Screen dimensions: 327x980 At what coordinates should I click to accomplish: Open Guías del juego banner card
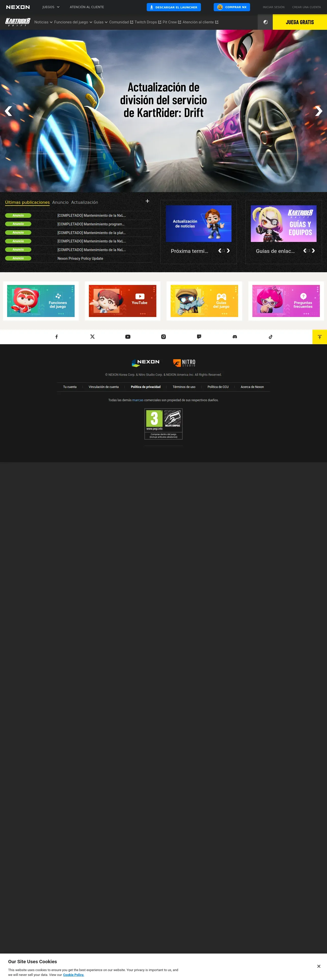pyautogui.click(x=204, y=301)
